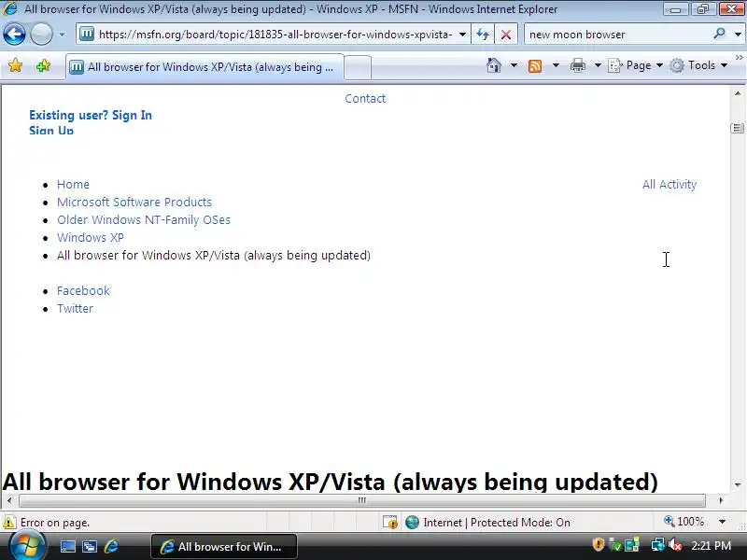Open the Page menu
Screen dimensions: 747x560
[636, 65]
